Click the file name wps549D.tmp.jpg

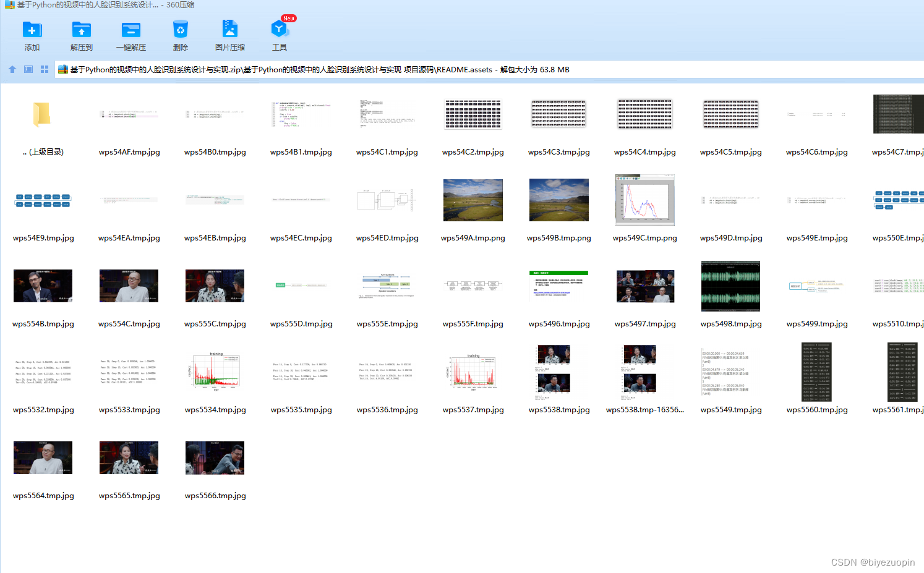[731, 238]
